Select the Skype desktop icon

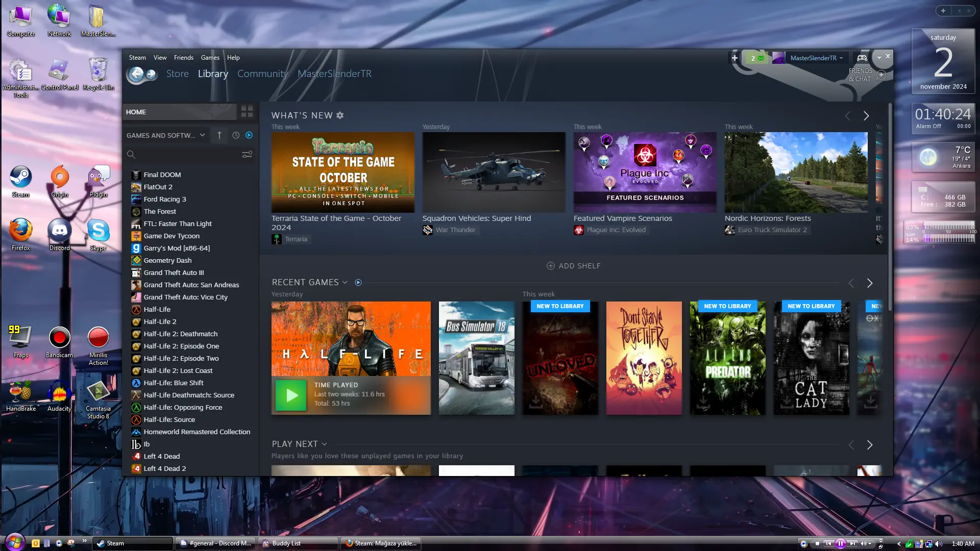coord(99,235)
